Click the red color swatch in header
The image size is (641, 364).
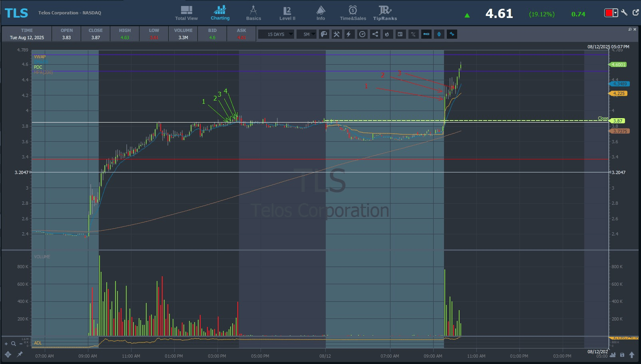(x=609, y=13)
